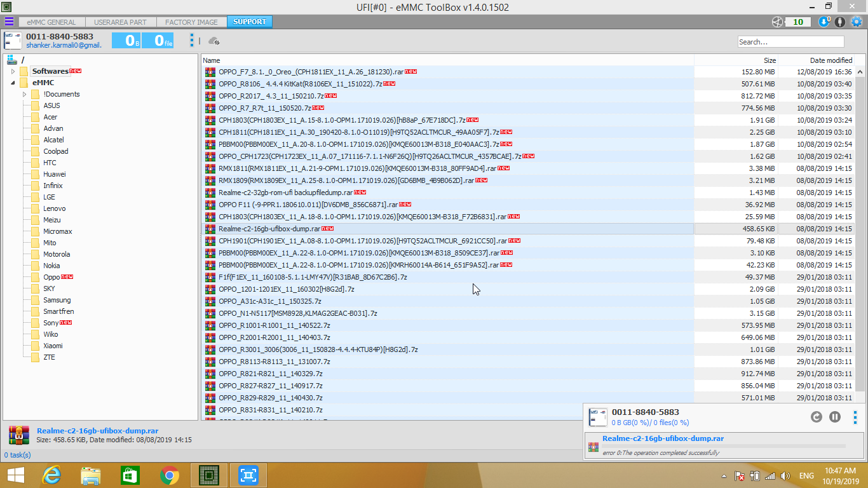This screenshot has width=868, height=488.
Task: Select the Huawei folder
Action: click(x=55, y=174)
